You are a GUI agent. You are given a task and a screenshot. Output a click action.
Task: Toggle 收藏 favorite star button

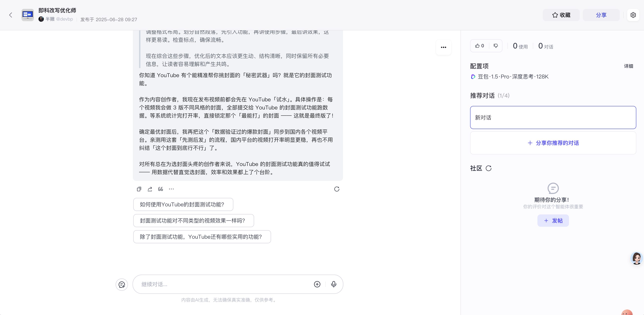pyautogui.click(x=561, y=15)
